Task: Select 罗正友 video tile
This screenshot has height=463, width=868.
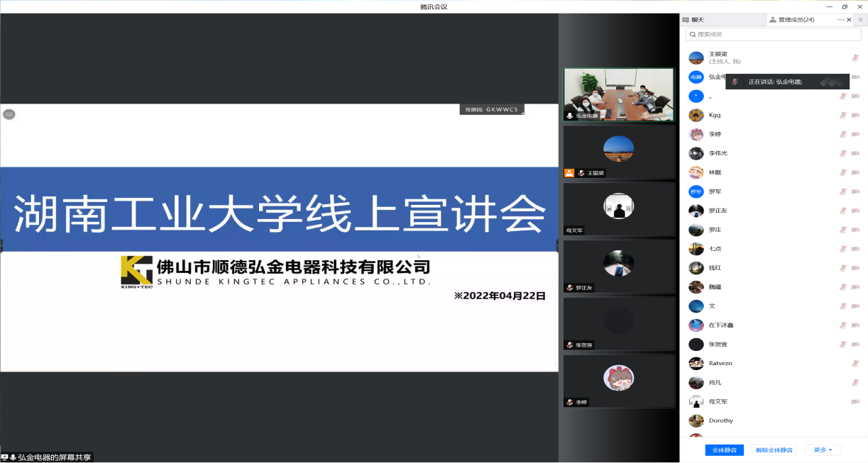Action: (x=619, y=267)
